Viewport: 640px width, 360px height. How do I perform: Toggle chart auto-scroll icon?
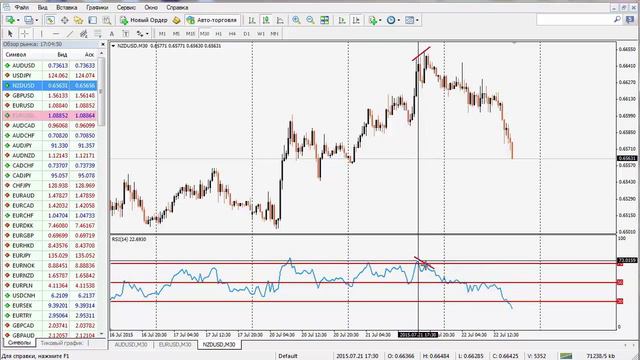342,20
